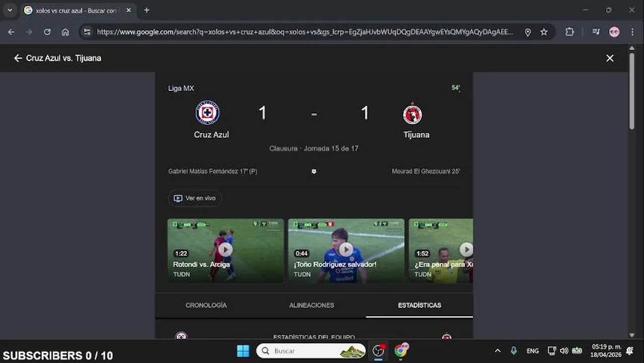Open the Chrome icon in the taskbar
The width and height of the screenshot is (644, 363).
[x=401, y=351]
